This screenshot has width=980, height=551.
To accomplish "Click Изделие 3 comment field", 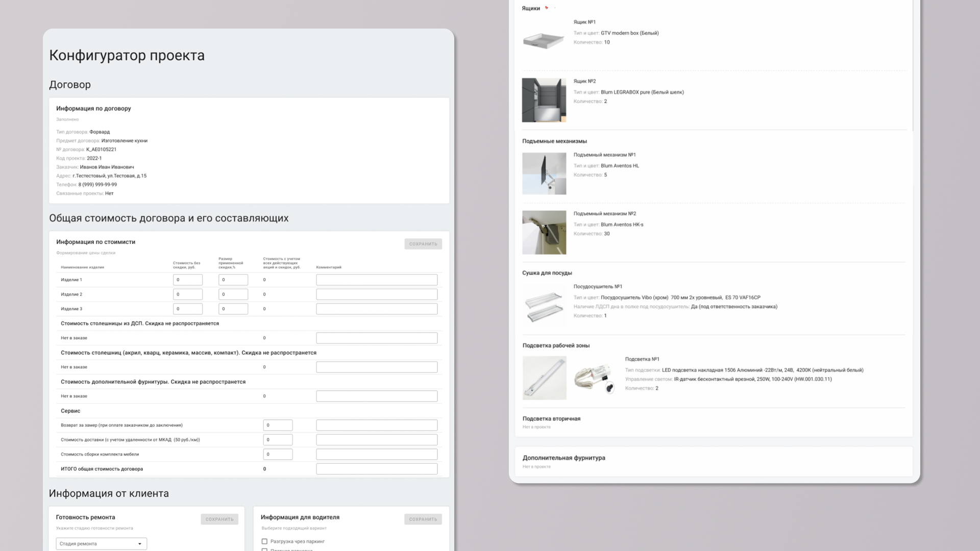I will click(377, 309).
